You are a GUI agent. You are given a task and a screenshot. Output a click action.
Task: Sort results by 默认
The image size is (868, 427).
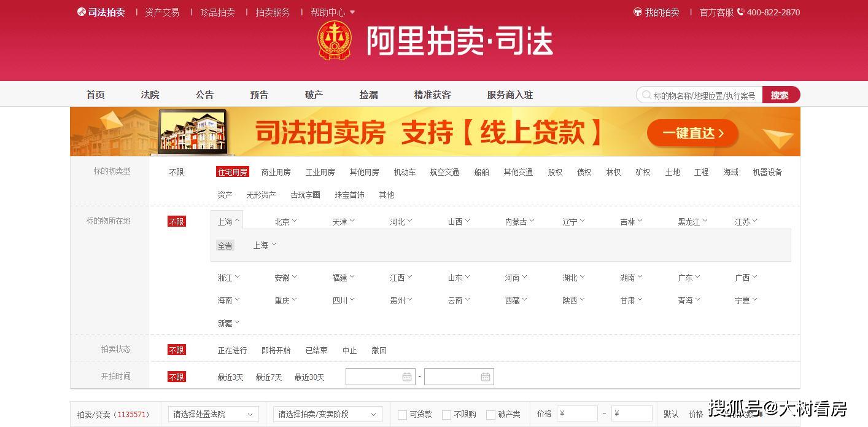coord(671,415)
